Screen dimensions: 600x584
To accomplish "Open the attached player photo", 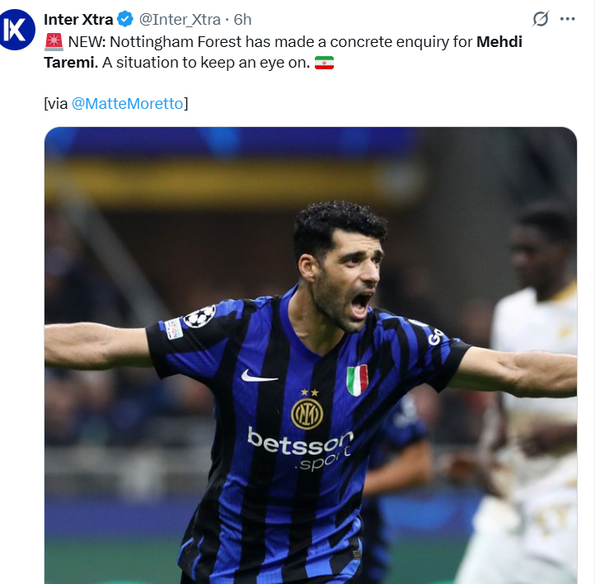I will (310, 355).
